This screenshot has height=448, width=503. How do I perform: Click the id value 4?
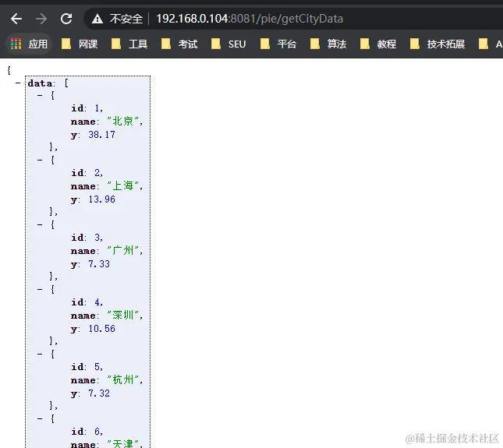pyautogui.click(x=97, y=302)
